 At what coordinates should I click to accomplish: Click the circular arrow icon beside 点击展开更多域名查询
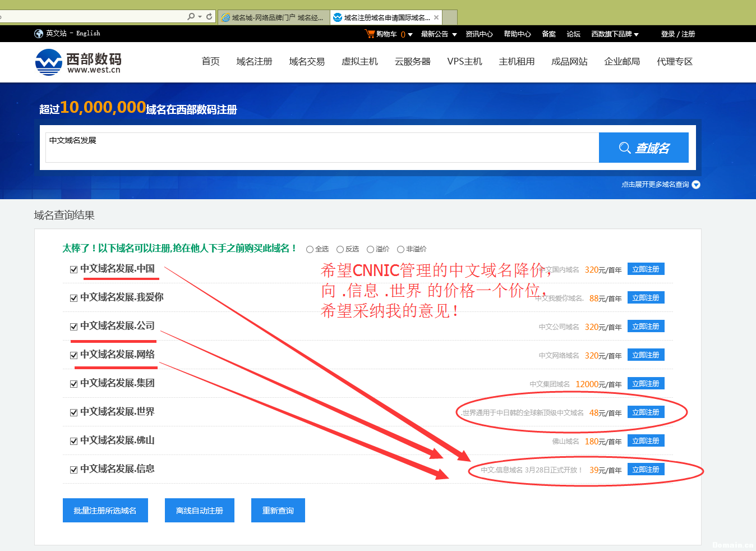[x=695, y=184]
